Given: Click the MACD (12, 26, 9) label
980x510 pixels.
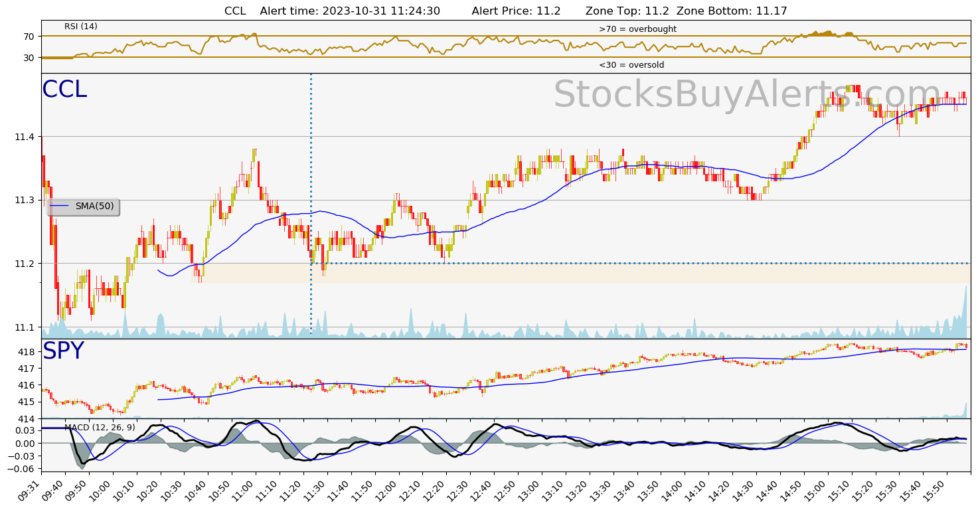Looking at the screenshot, I should click(x=100, y=428).
